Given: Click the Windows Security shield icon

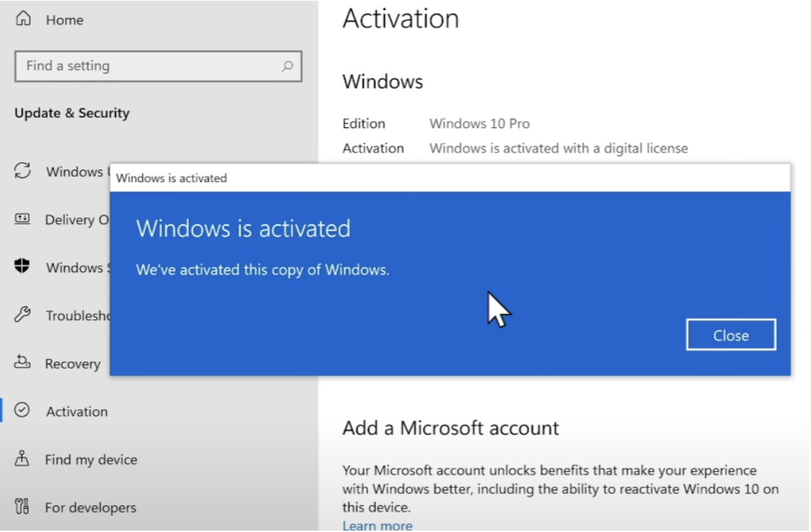Looking at the screenshot, I should coord(23,267).
